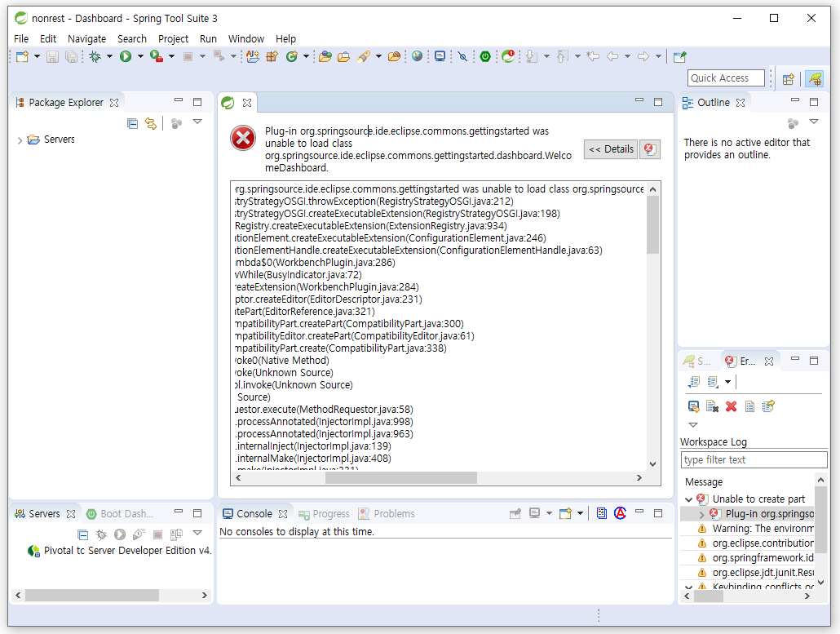
Task: Click the Import Log icon in Error Log
Action: coord(713,382)
